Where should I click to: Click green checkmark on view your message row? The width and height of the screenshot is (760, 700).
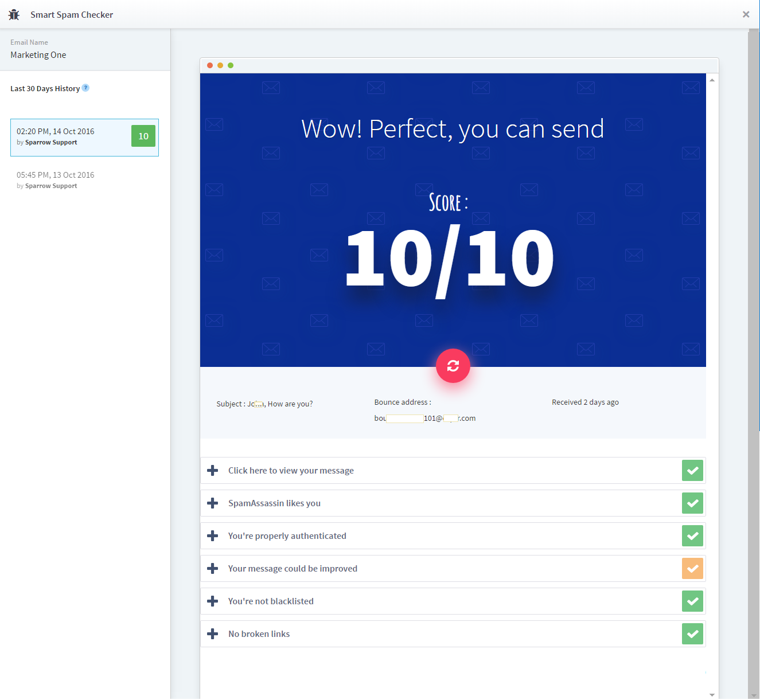click(692, 471)
